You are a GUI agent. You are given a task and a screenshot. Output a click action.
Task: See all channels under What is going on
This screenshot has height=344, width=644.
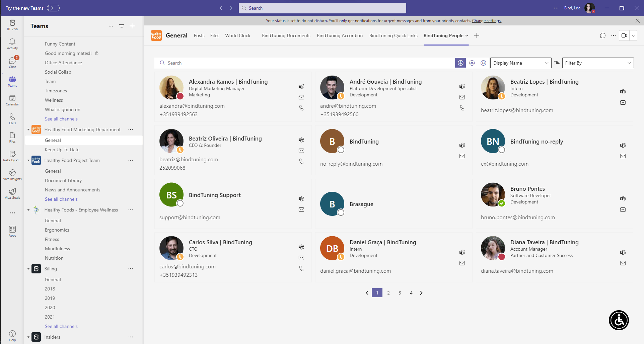pos(61,119)
